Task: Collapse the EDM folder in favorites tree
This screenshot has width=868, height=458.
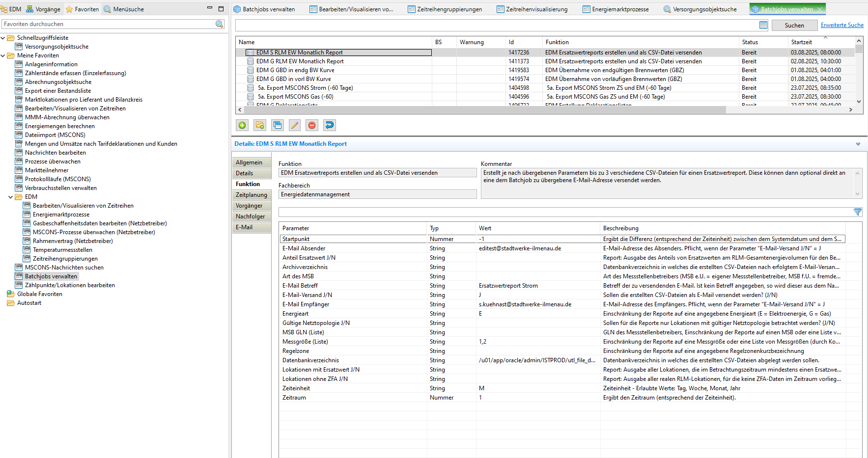Action: click(11, 197)
